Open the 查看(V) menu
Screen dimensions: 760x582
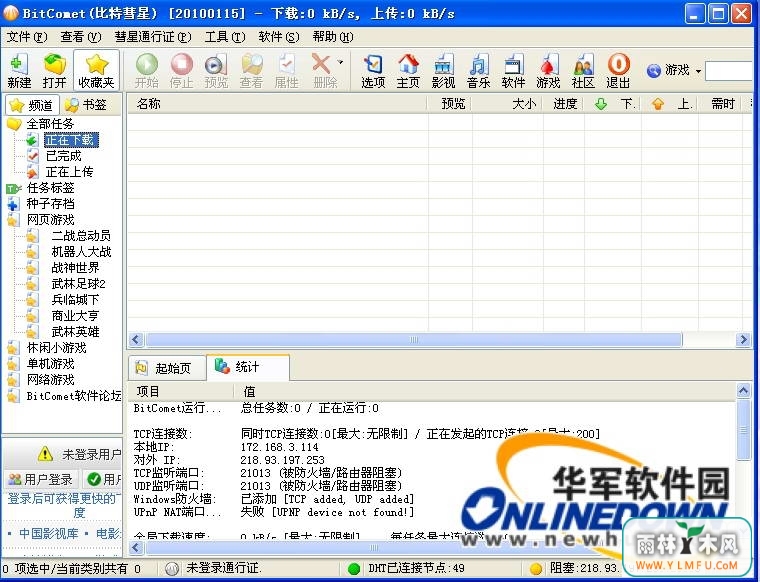click(x=80, y=36)
